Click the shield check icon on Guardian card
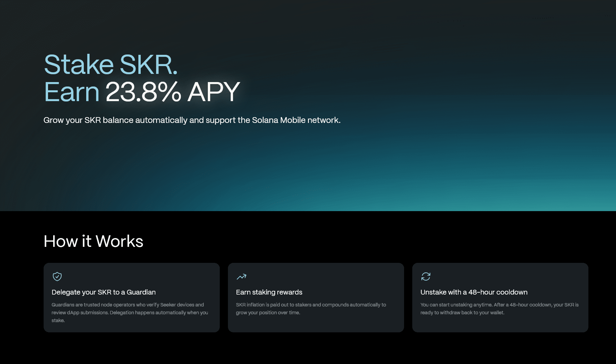616x364 pixels. click(x=57, y=276)
